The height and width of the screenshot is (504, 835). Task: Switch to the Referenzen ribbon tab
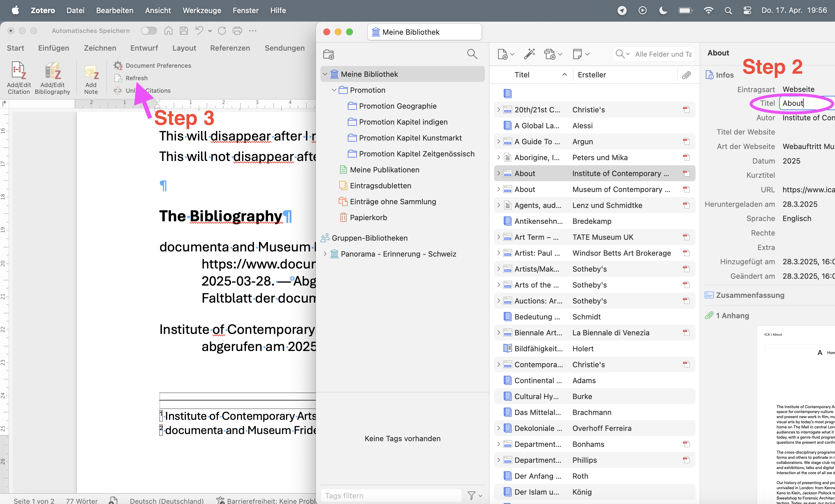[x=230, y=48]
